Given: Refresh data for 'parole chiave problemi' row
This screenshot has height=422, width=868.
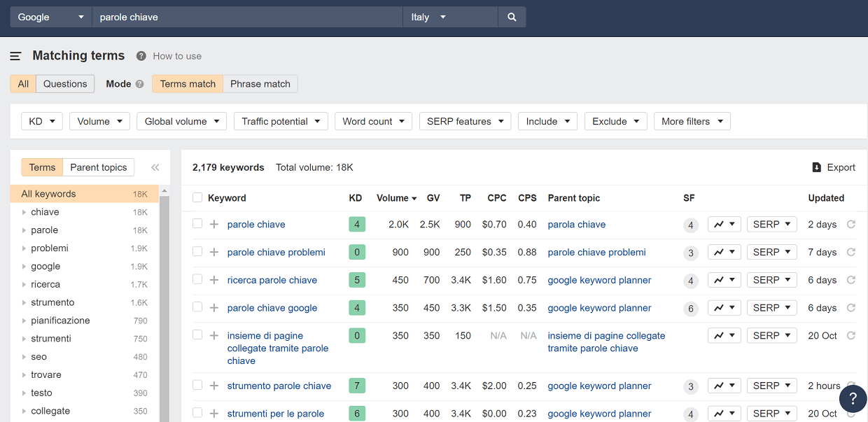Looking at the screenshot, I should (851, 252).
